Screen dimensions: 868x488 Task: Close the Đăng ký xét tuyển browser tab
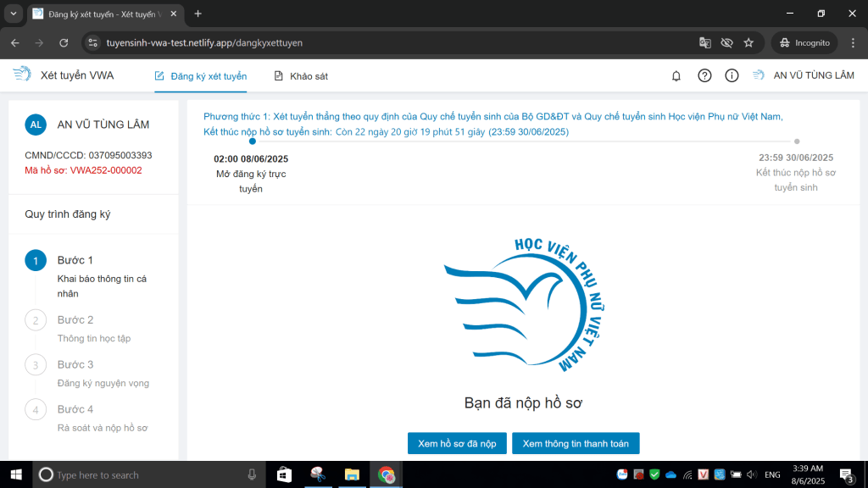173,14
